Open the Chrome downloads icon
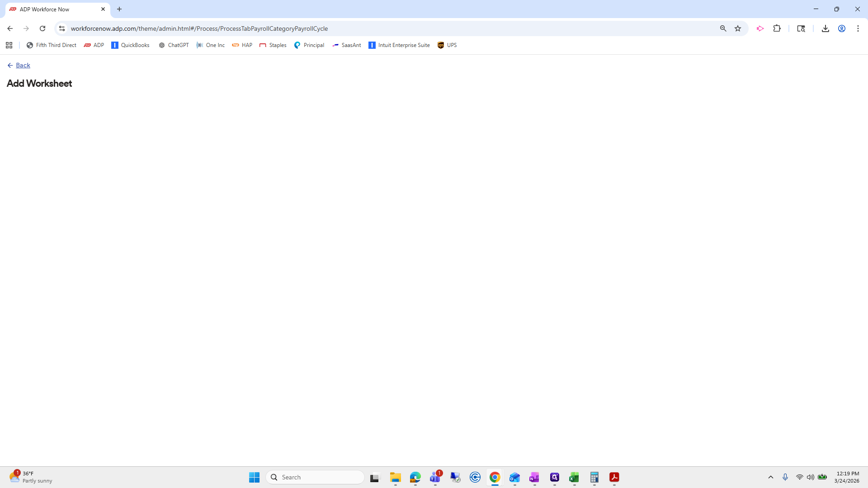This screenshot has width=868, height=488. (x=825, y=28)
